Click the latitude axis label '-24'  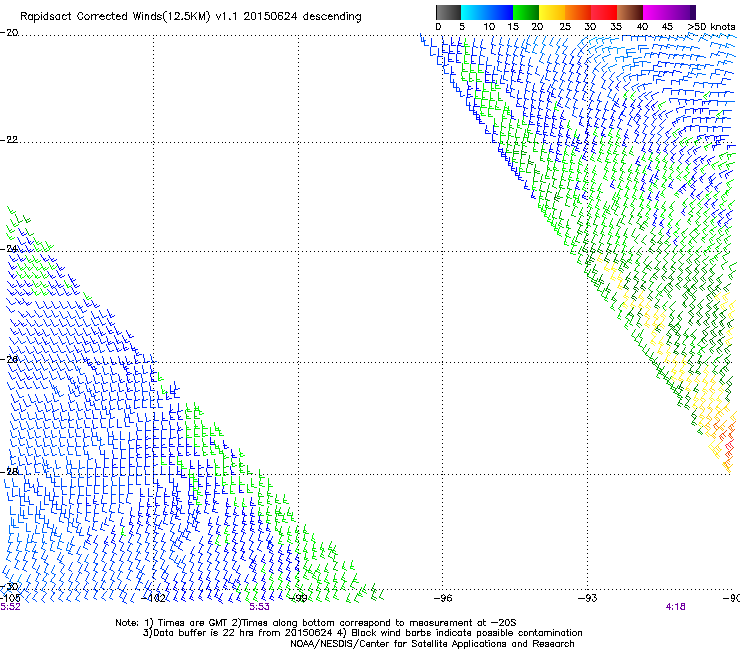(9, 249)
